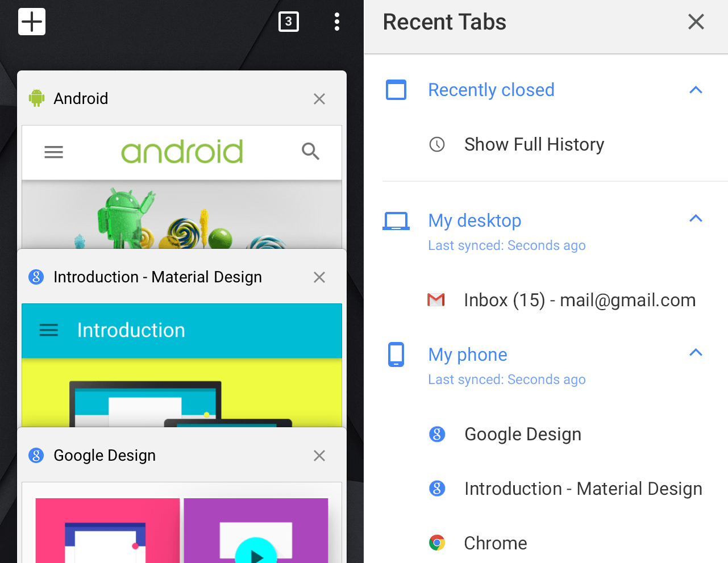
Task: Open Google Design from My phone list
Action: point(522,434)
